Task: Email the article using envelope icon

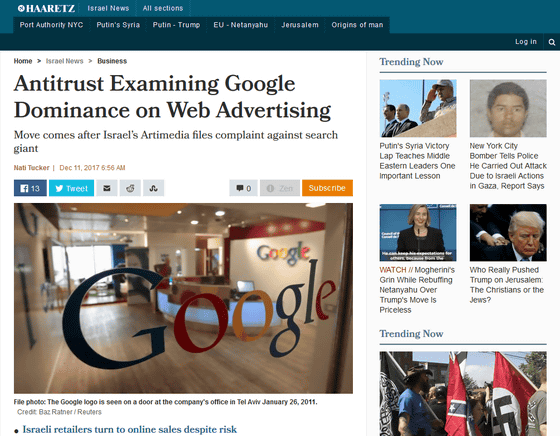Action: point(107,188)
